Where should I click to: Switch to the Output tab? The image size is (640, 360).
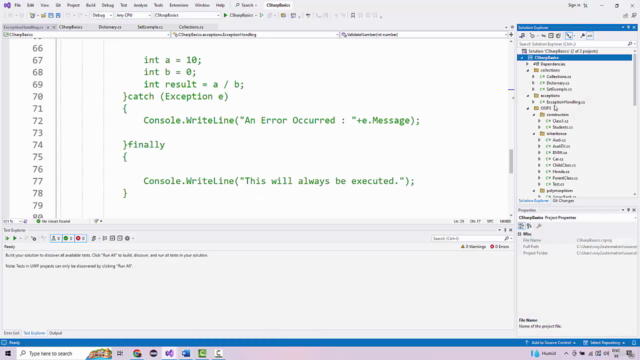56,333
